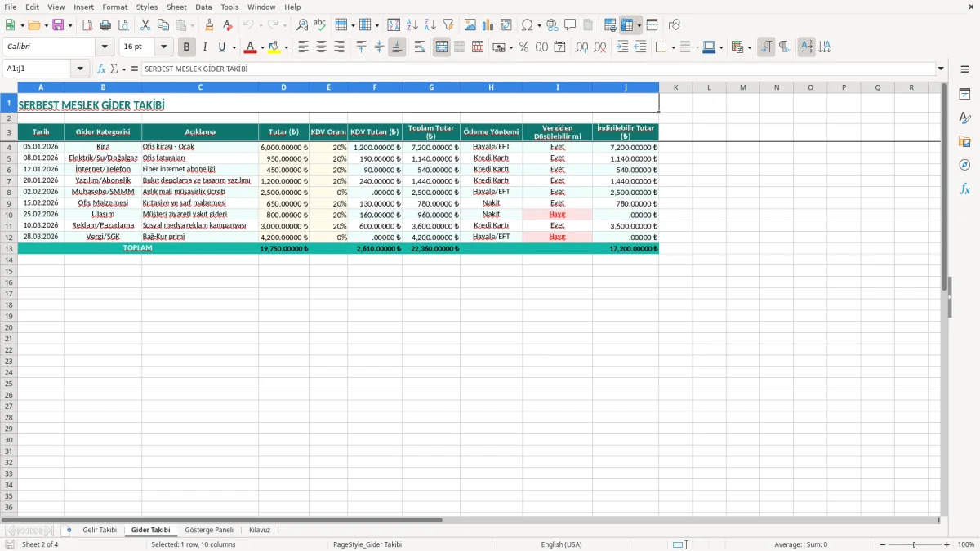The height and width of the screenshot is (551, 980).
Task: Click the Sort Descending icon
Action: tap(430, 25)
